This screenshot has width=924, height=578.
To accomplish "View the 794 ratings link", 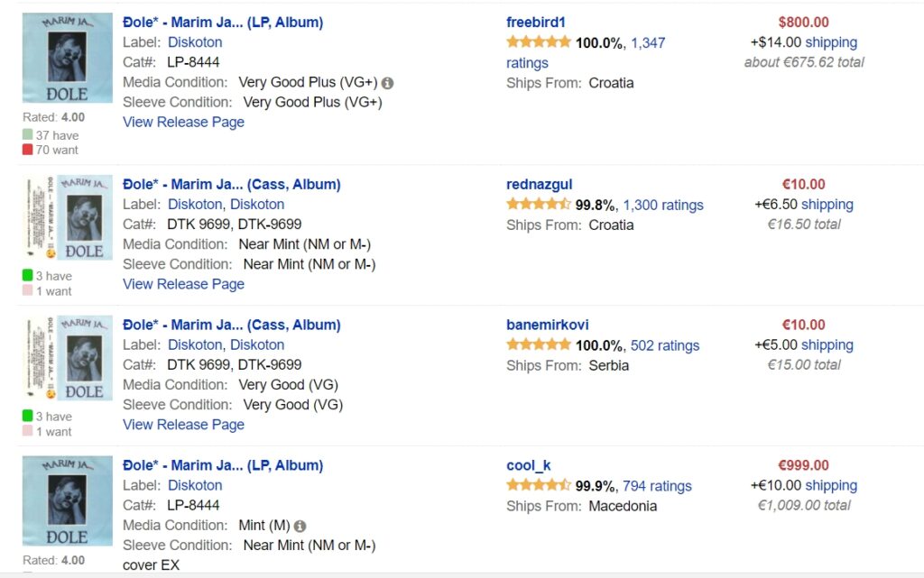I will coord(658,486).
